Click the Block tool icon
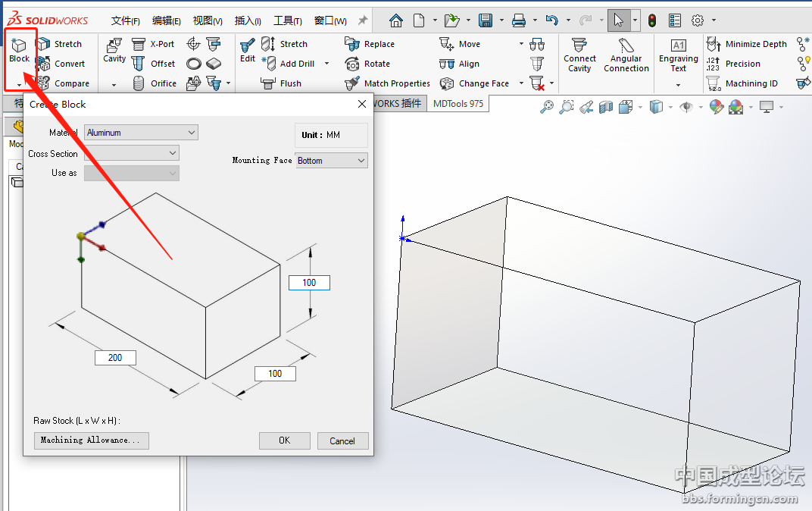Image resolution: width=812 pixels, height=511 pixels. pos(19,50)
